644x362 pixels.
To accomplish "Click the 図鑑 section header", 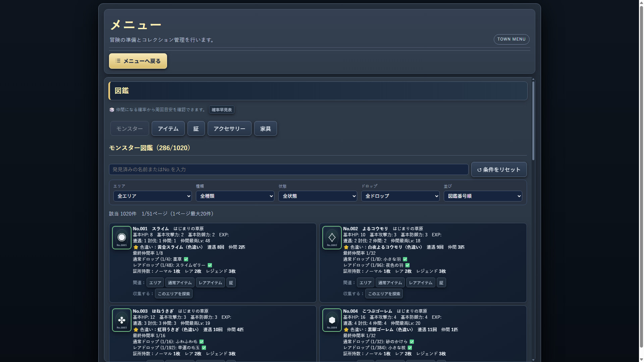I will click(318, 91).
